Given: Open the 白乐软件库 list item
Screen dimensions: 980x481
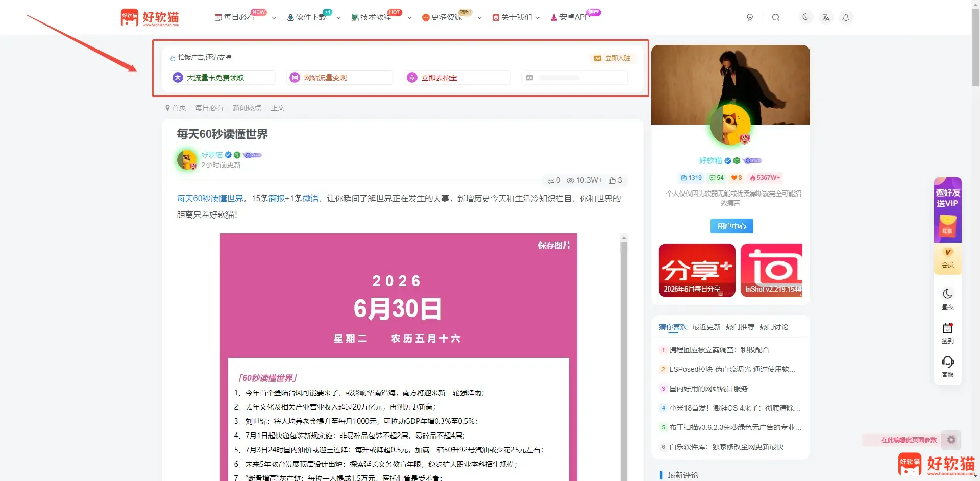Looking at the screenshot, I should point(726,447).
